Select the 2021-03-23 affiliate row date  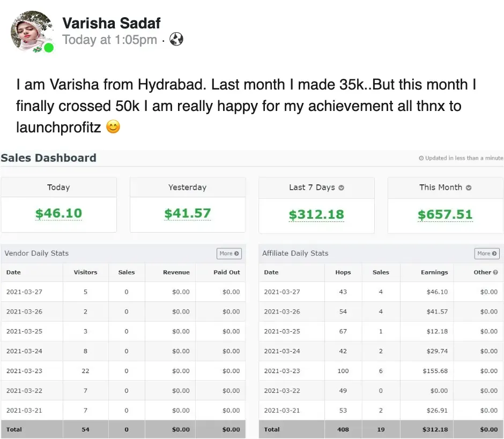(282, 371)
